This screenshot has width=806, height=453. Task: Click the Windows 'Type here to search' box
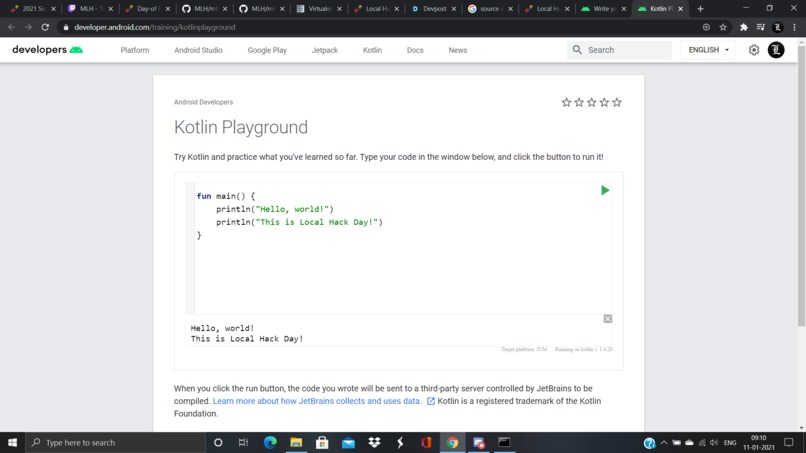pyautogui.click(x=115, y=442)
